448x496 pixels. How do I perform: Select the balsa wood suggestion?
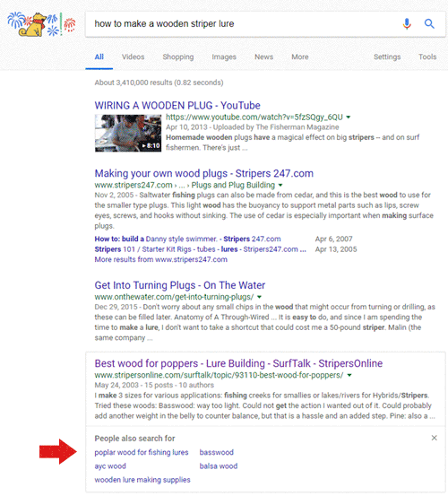tap(219, 466)
